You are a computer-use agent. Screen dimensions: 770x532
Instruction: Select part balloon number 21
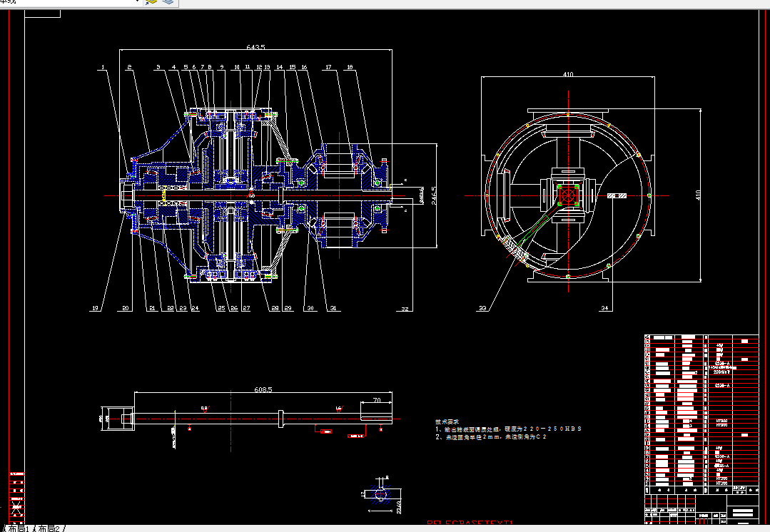[152, 308]
